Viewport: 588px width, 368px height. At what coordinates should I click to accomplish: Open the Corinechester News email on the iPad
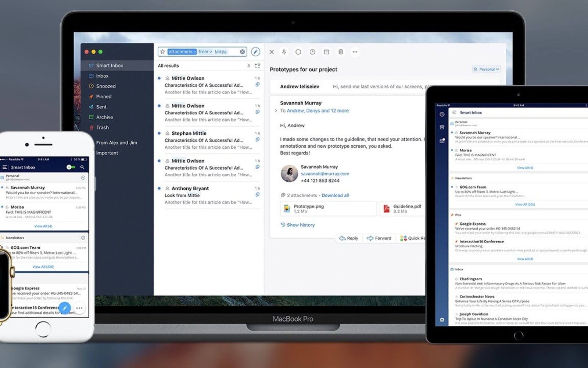coord(518,301)
